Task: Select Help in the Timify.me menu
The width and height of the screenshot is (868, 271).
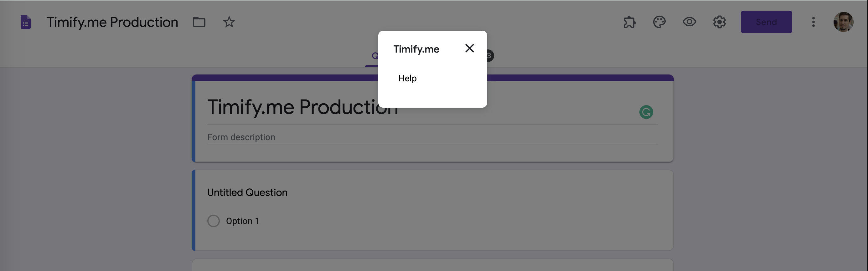Action: [407, 79]
